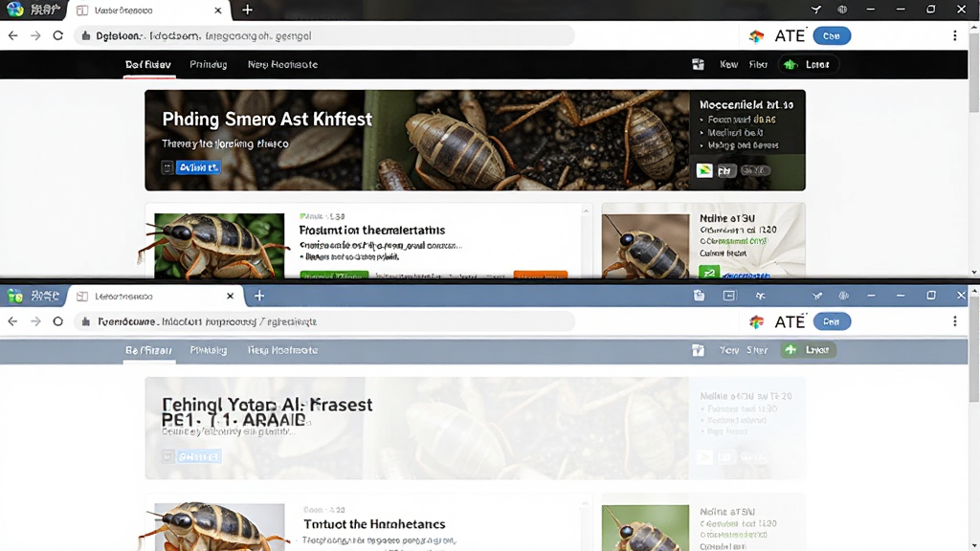The height and width of the screenshot is (551, 980).
Task: Click the gray square icon in top hero side panel
Action: point(725,170)
